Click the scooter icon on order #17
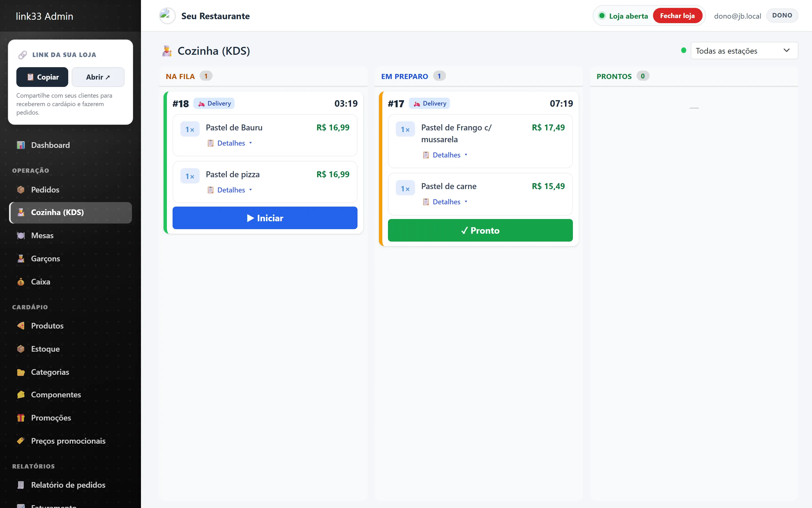The image size is (812, 508). (417, 104)
